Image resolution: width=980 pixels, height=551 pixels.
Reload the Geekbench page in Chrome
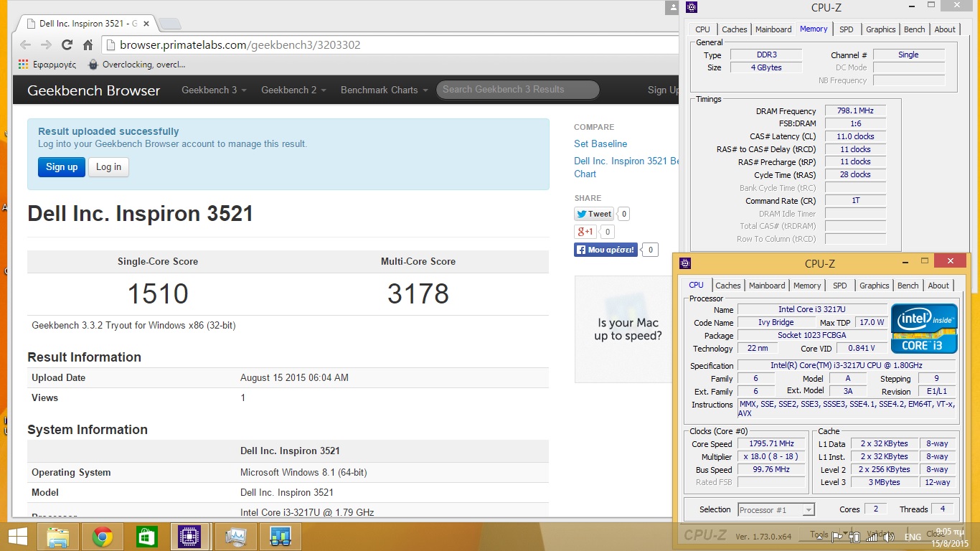click(x=67, y=44)
